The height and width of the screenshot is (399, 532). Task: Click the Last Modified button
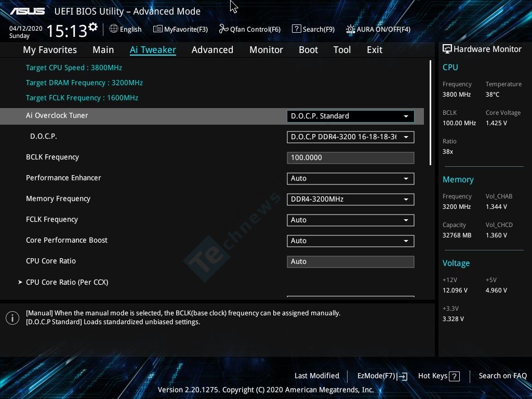pos(317,376)
